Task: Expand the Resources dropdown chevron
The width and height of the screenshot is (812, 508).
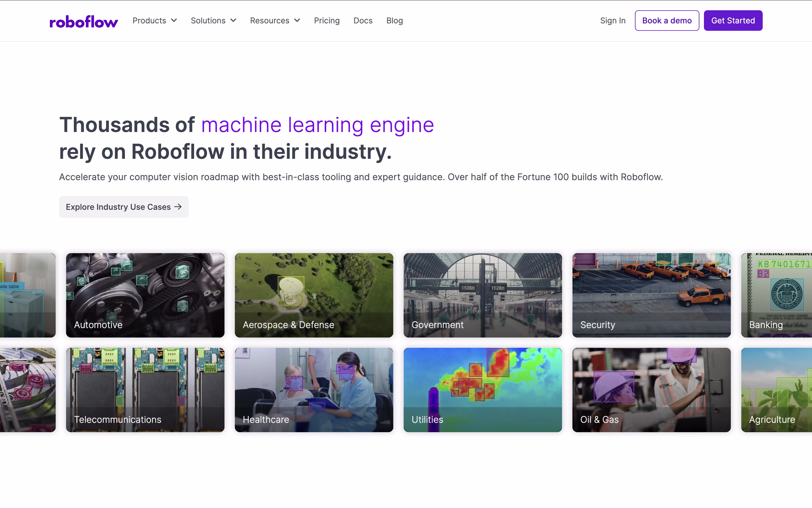Action: coord(297,21)
